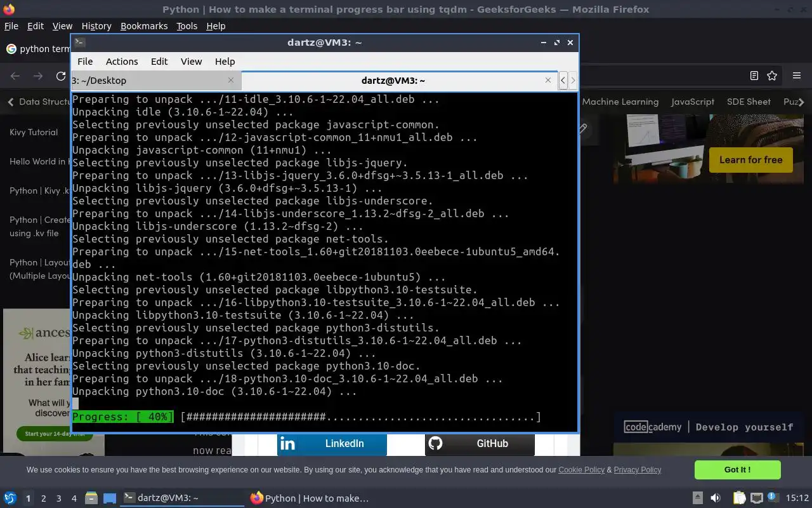Click the terminal icon in title bar
812x508 pixels.
pyautogui.click(x=79, y=43)
